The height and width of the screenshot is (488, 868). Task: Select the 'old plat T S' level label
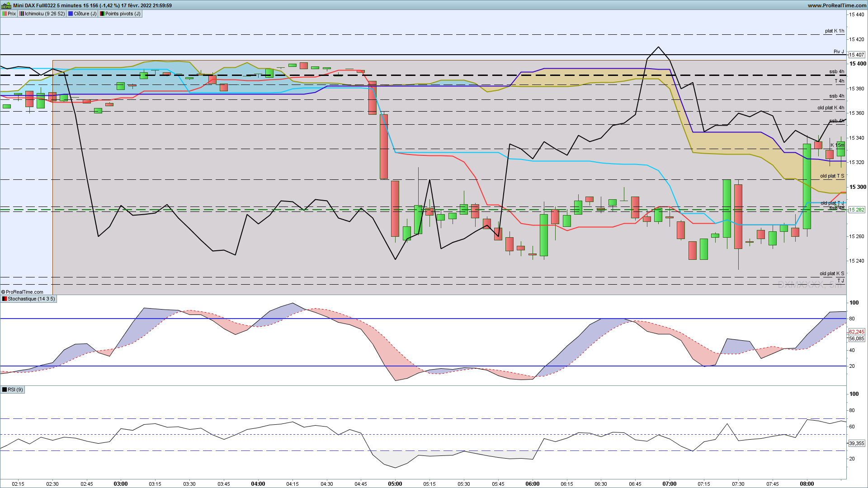(x=832, y=176)
